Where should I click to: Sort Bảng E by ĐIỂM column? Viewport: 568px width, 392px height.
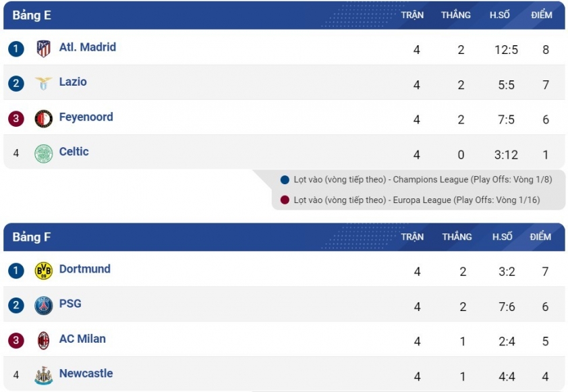point(542,15)
